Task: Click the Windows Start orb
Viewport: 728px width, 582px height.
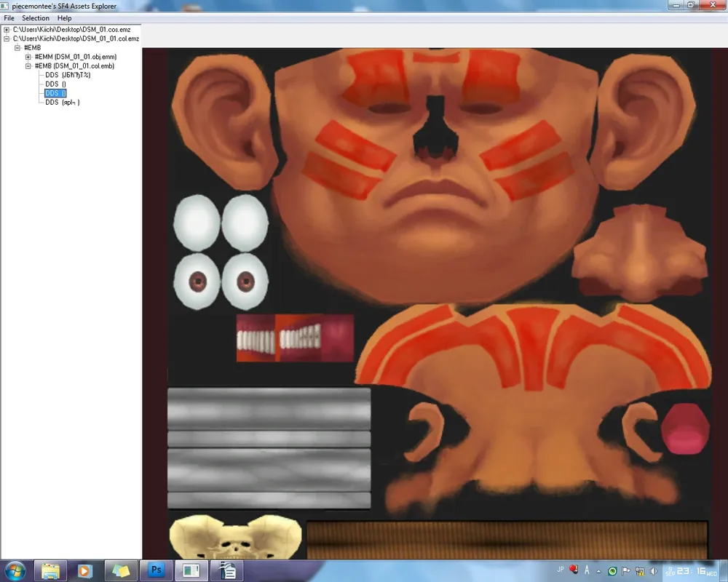Action: pos(15,570)
